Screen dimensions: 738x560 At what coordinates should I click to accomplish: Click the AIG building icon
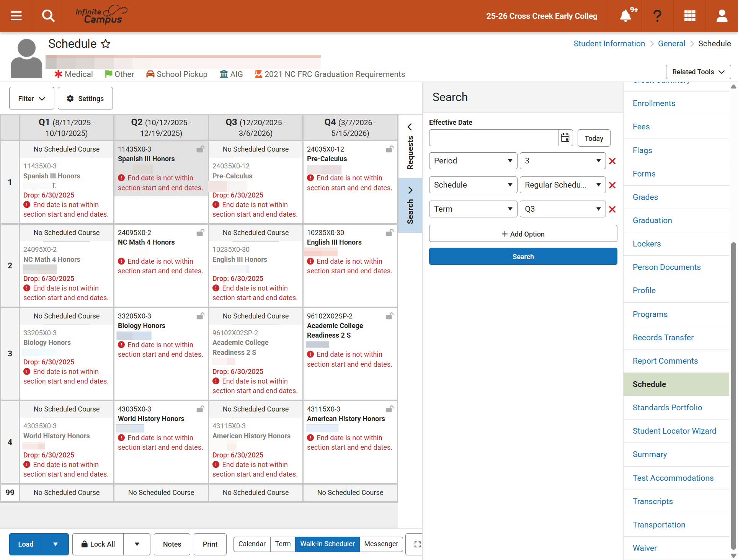[224, 74]
